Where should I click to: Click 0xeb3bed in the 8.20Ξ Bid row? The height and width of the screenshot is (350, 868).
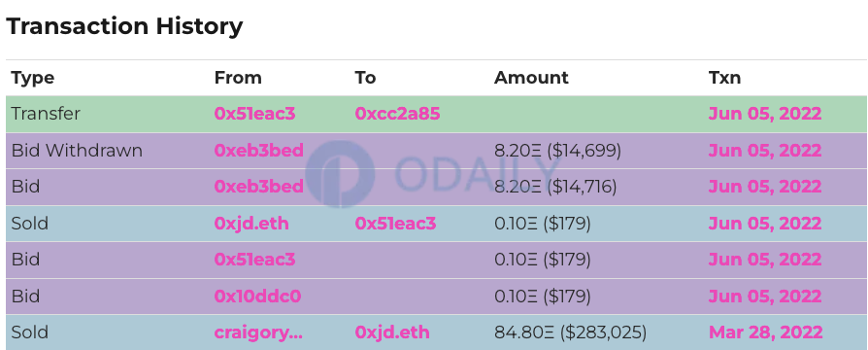pyautogui.click(x=259, y=187)
